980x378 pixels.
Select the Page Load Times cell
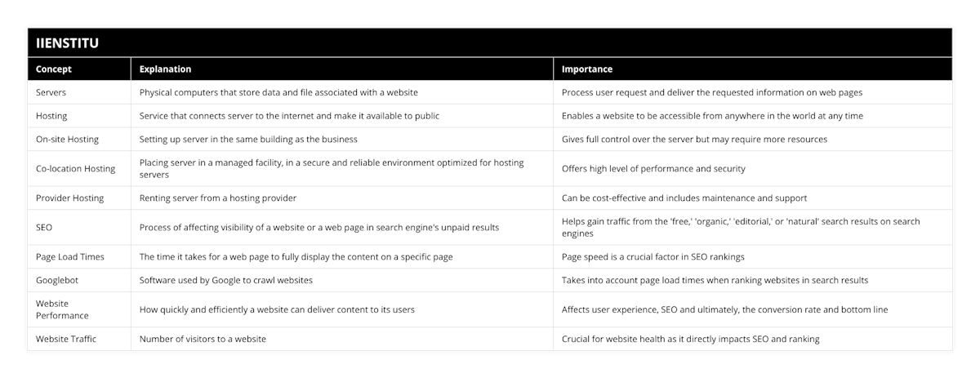point(70,256)
